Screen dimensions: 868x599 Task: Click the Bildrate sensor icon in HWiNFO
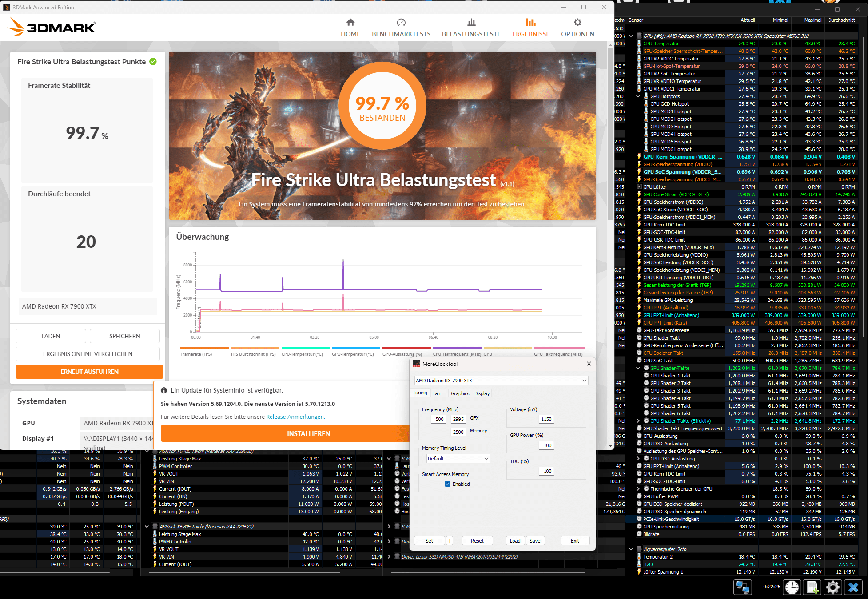click(639, 534)
